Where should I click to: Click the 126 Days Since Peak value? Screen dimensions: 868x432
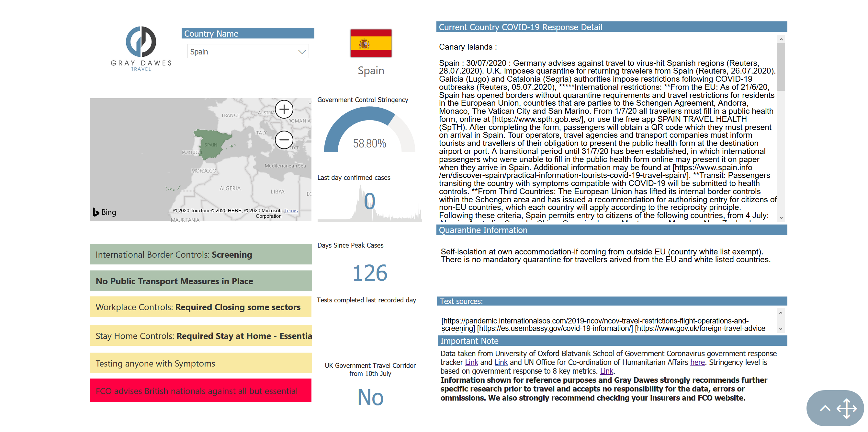tap(370, 273)
